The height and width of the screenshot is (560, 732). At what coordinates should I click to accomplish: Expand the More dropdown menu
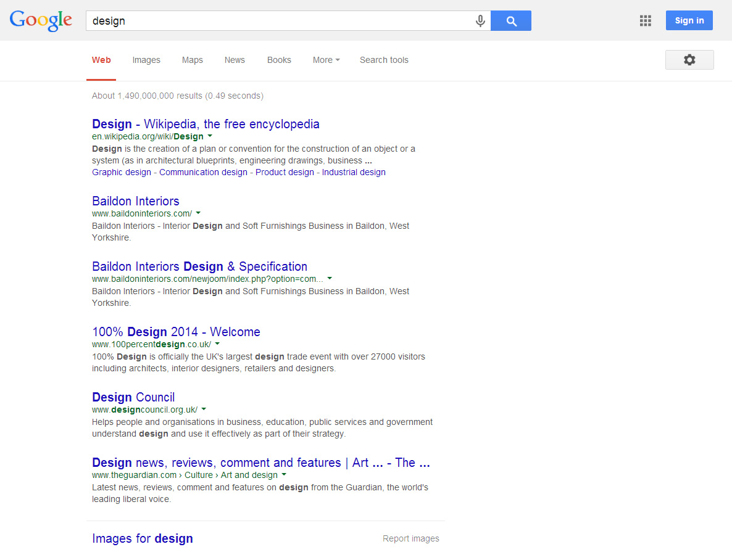tap(326, 60)
